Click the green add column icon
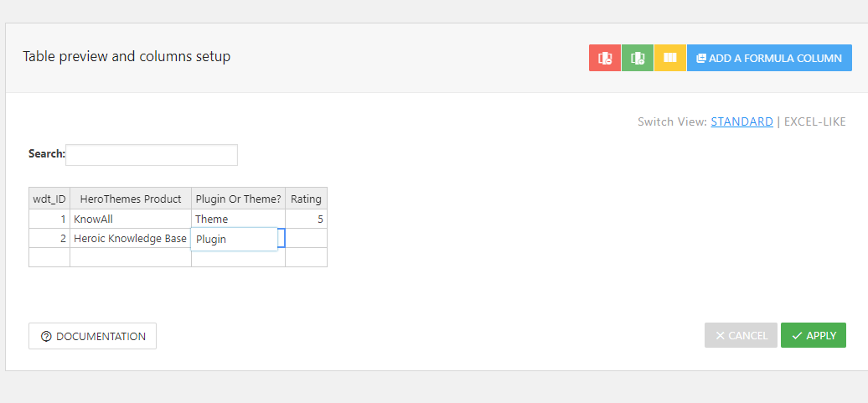The image size is (868, 403). (x=638, y=58)
